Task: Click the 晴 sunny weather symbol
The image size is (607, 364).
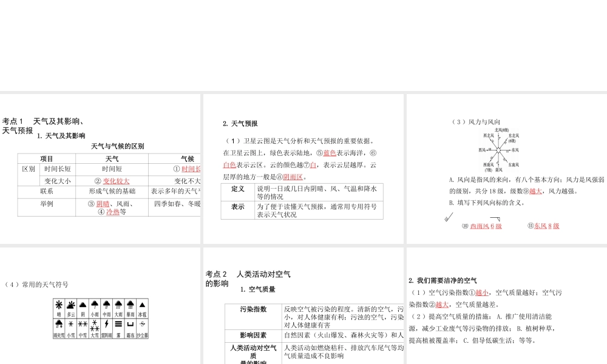Action: click(x=59, y=305)
